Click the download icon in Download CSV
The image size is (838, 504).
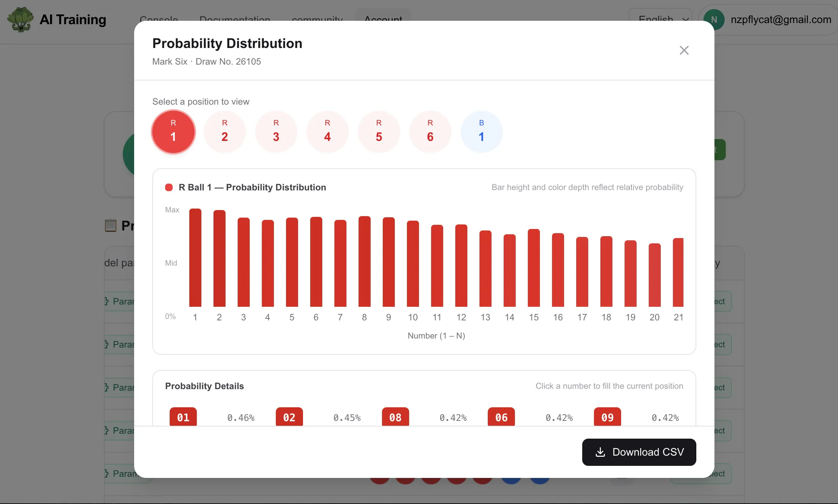(600, 452)
